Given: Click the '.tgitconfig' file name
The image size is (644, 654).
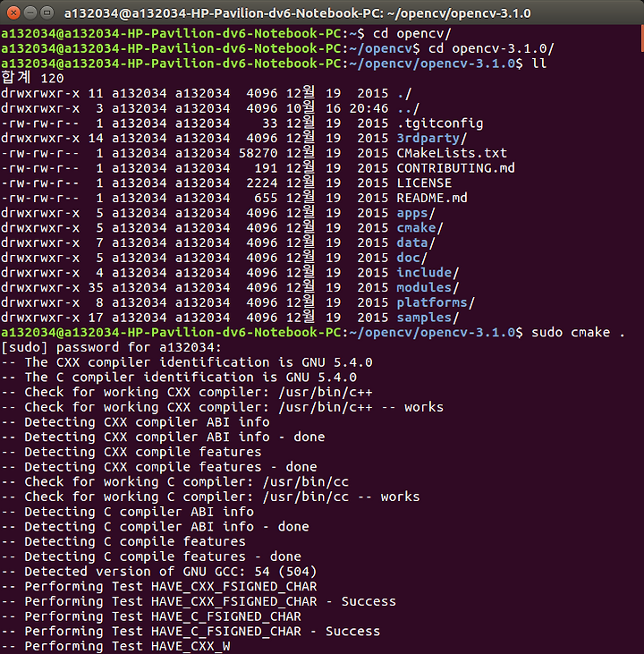Looking at the screenshot, I should click(x=440, y=123).
